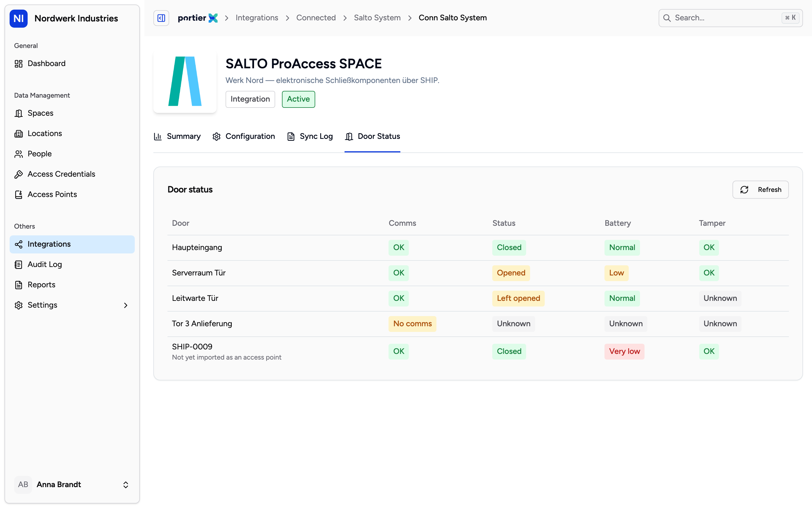812x508 pixels.
Task: Click the Salto System breadcrumb link
Action: [x=377, y=18]
